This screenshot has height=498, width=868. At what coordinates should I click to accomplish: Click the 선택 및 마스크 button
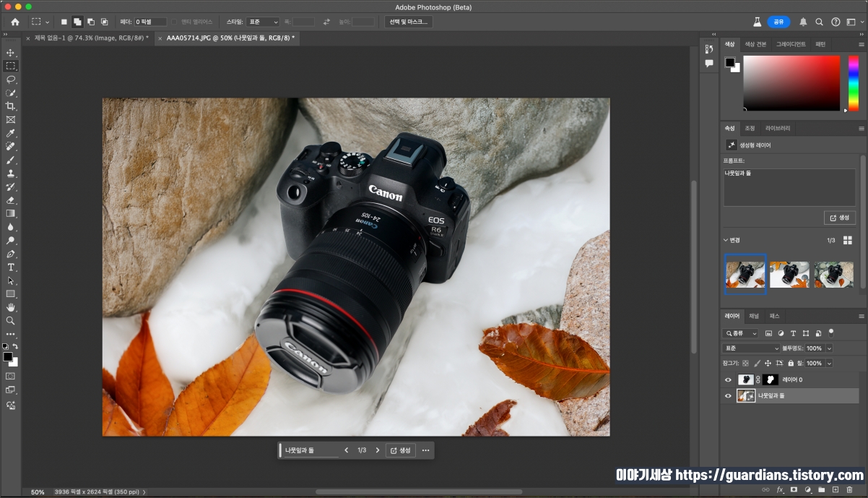pos(409,22)
